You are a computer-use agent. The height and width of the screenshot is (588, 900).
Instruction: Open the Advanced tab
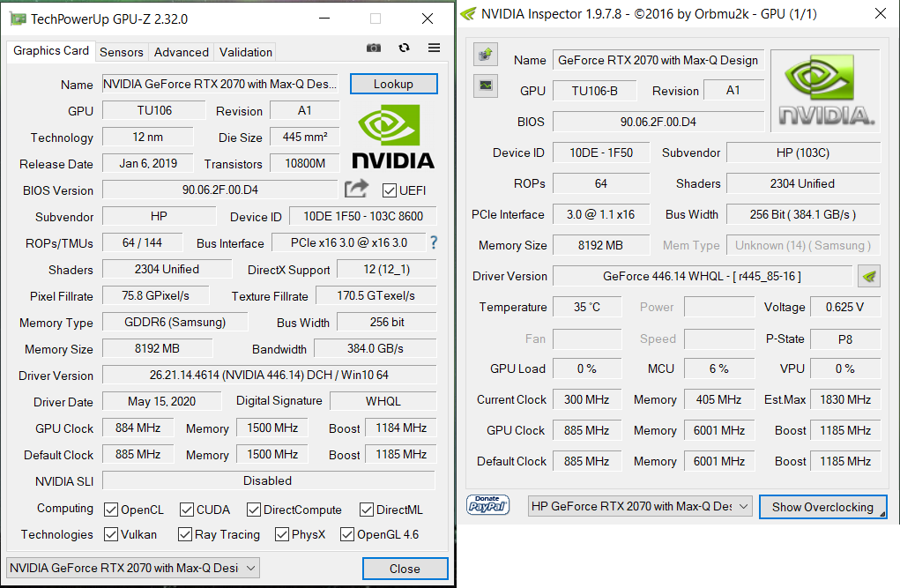[182, 52]
